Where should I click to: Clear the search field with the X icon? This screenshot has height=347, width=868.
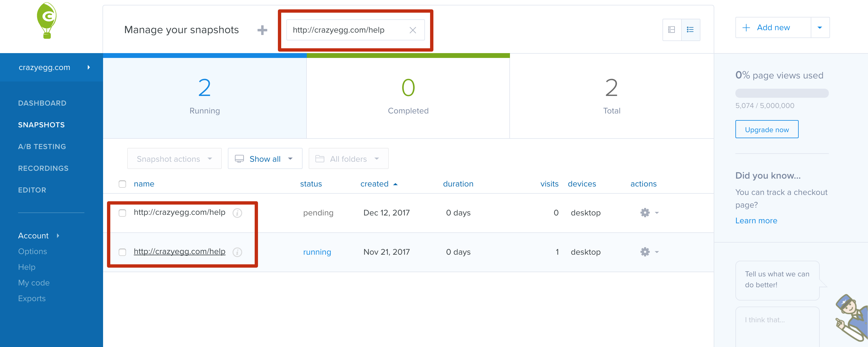tap(413, 30)
